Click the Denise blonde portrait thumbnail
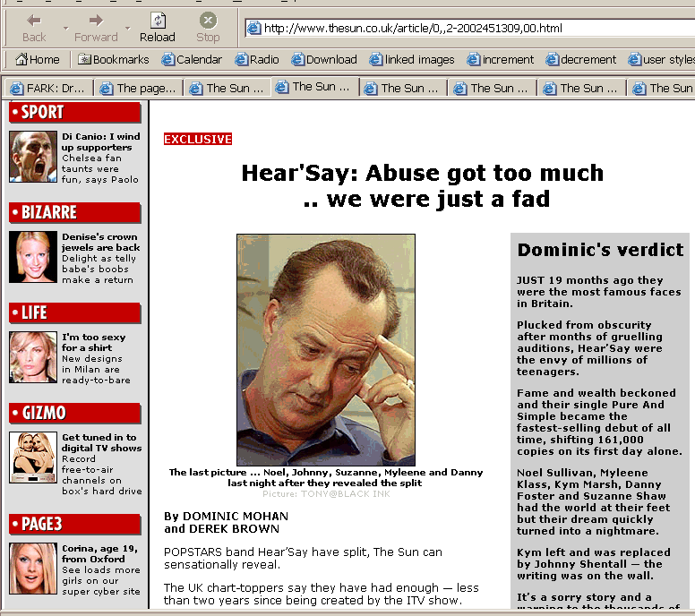This screenshot has width=695, height=616. (x=33, y=257)
